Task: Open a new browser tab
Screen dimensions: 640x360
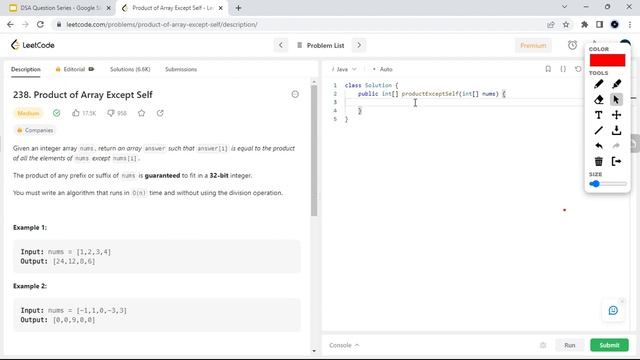Action: tap(238, 8)
